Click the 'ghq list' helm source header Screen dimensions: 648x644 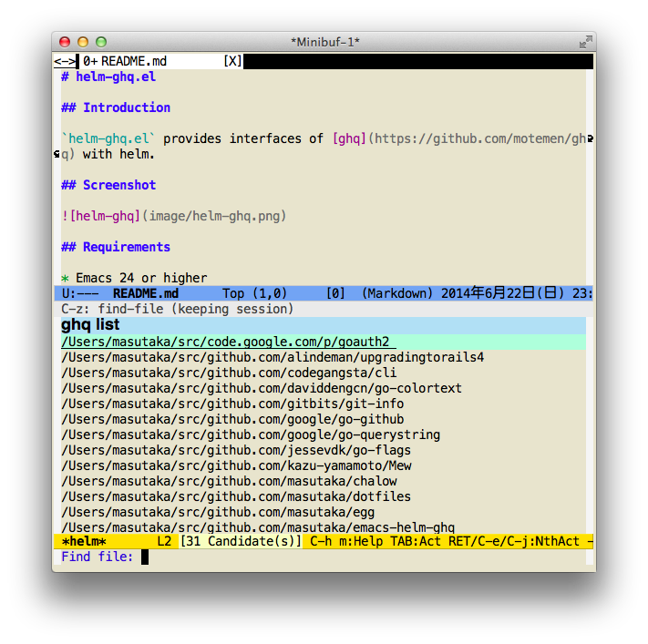tap(324, 325)
